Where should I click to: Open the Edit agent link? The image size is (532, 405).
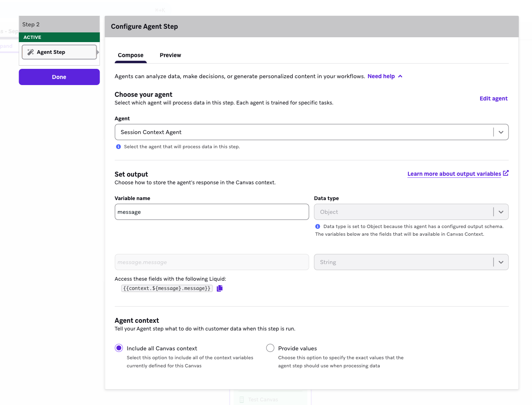pyautogui.click(x=494, y=98)
